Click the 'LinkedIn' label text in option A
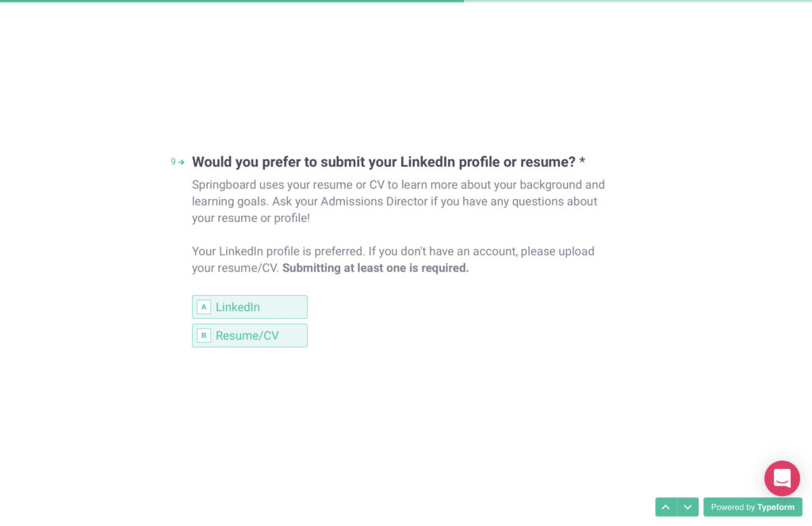 coord(238,307)
